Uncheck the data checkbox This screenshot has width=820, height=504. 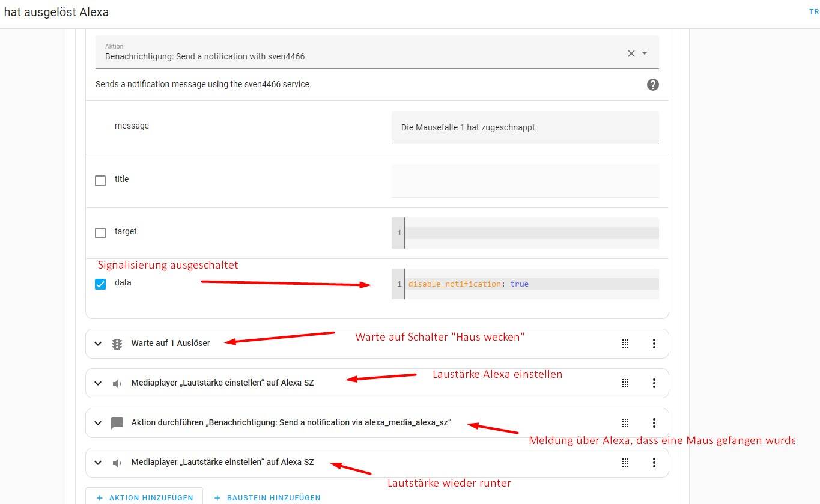[x=100, y=284]
